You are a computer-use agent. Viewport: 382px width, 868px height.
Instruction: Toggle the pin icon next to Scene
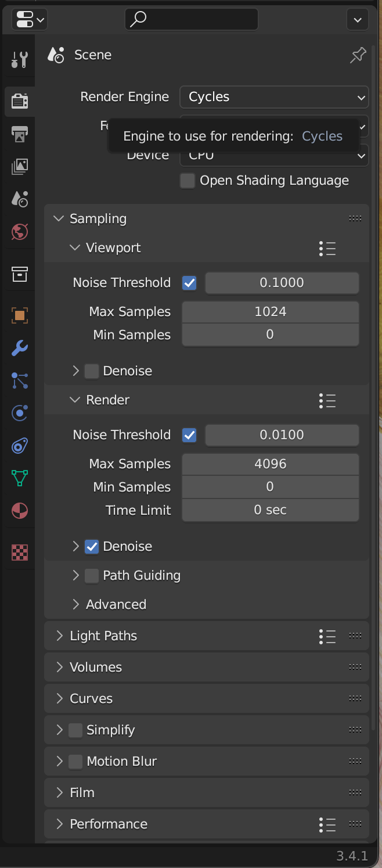pos(358,55)
